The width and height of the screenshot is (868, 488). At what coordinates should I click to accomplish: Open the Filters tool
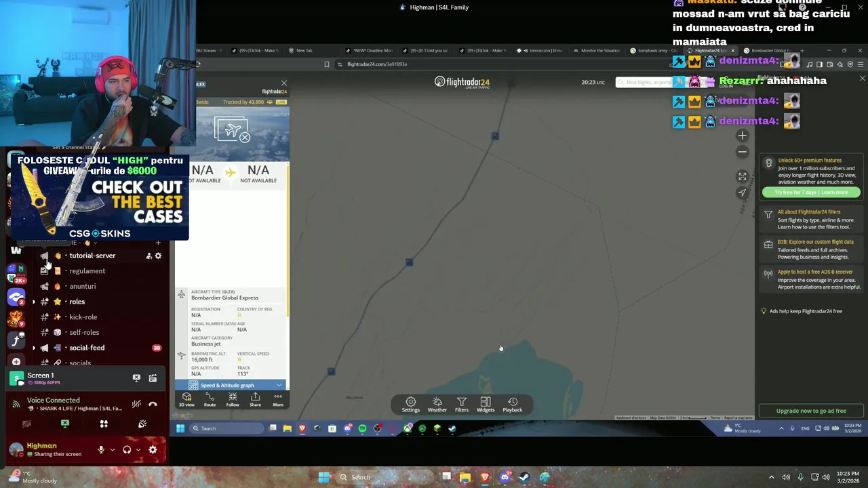462,405
